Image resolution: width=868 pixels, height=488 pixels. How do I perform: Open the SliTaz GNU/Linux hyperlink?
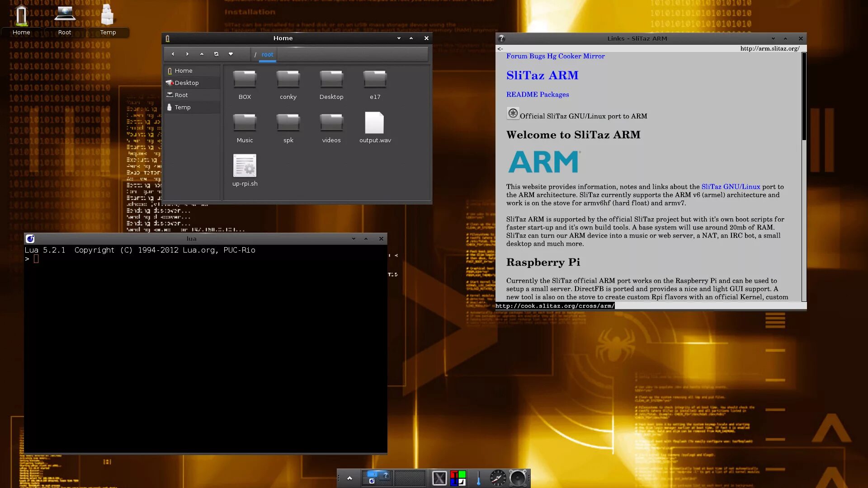point(731,187)
